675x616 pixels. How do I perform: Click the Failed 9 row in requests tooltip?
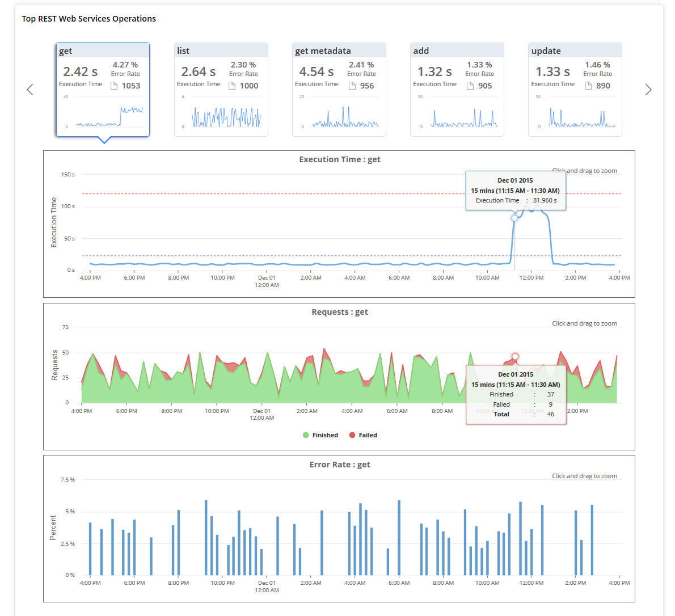pos(522,404)
